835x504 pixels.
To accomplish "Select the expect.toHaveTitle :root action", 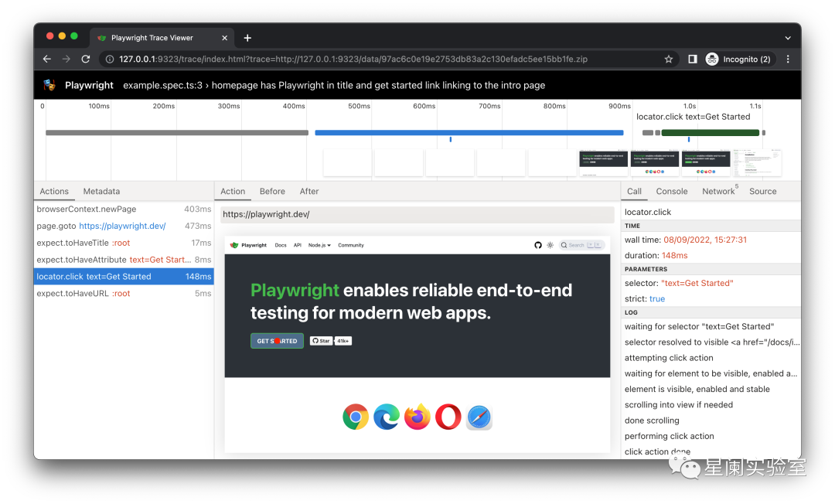I will [124, 243].
